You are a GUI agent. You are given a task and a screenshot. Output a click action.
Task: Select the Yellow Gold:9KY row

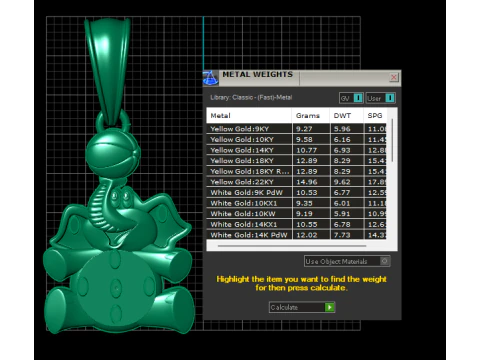pyautogui.click(x=296, y=129)
